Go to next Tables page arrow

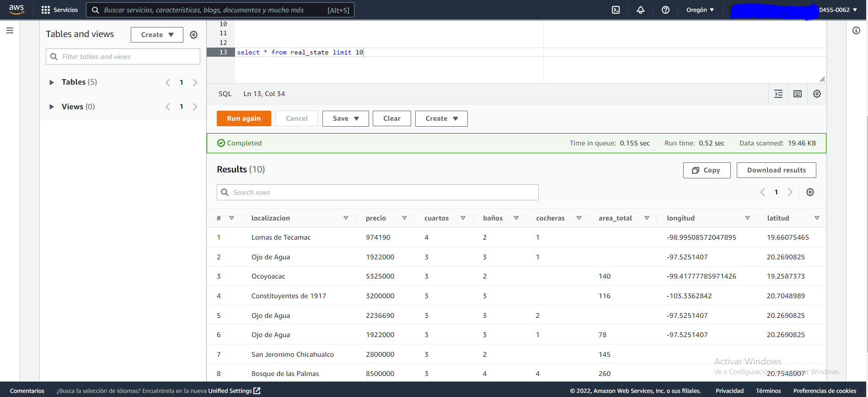[195, 82]
